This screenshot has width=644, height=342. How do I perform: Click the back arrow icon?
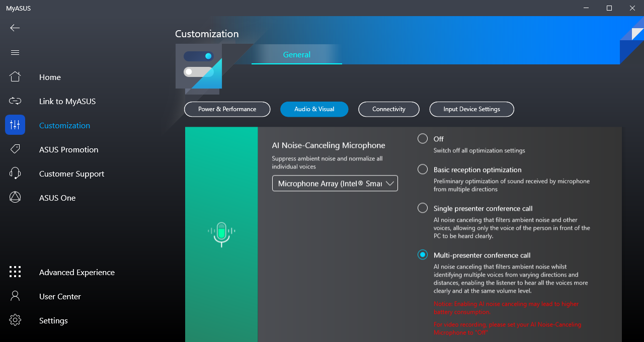click(15, 28)
